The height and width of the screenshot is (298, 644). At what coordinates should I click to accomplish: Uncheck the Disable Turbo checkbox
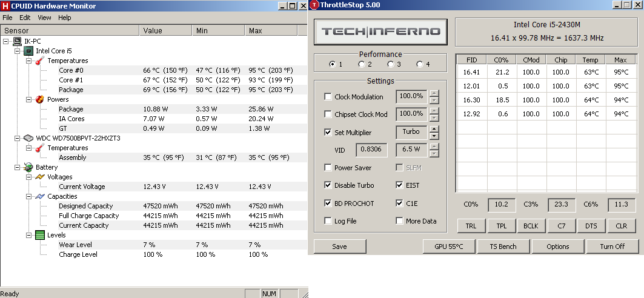tap(328, 185)
